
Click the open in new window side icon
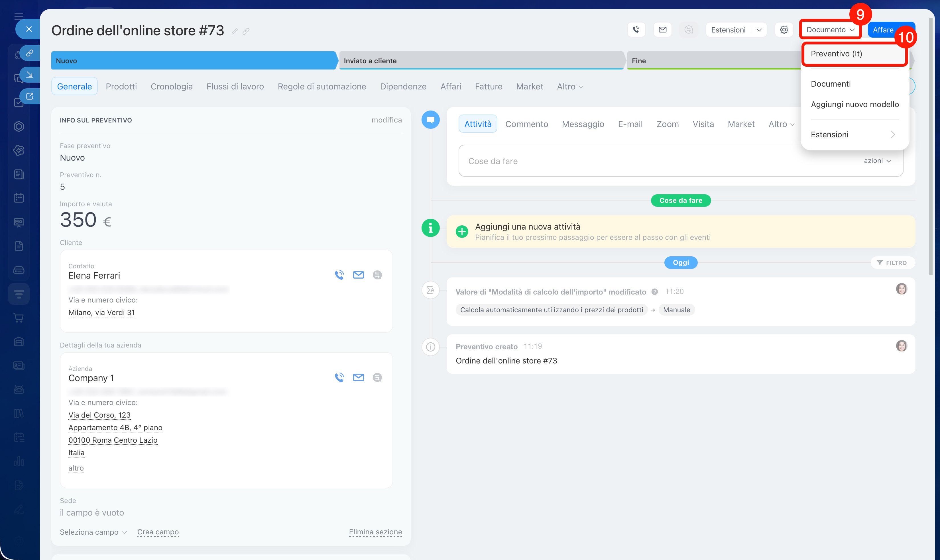coord(29,96)
